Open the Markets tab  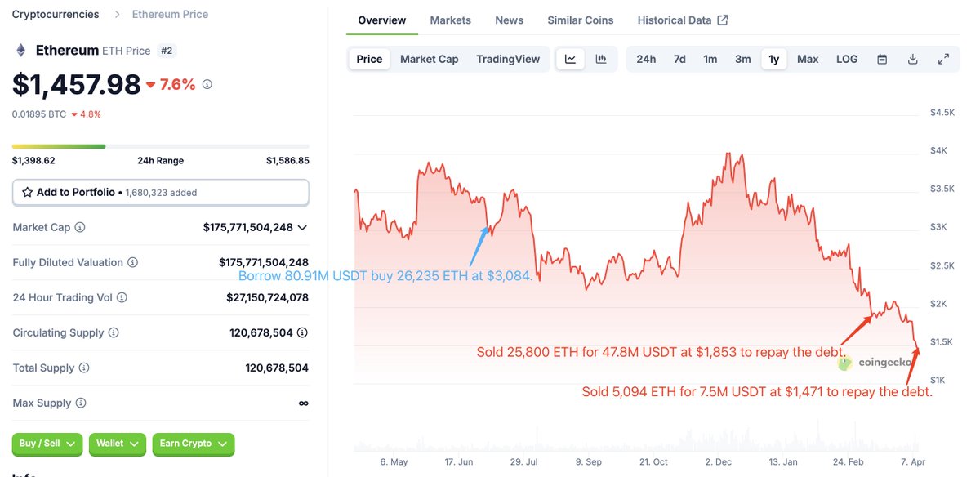(x=450, y=20)
